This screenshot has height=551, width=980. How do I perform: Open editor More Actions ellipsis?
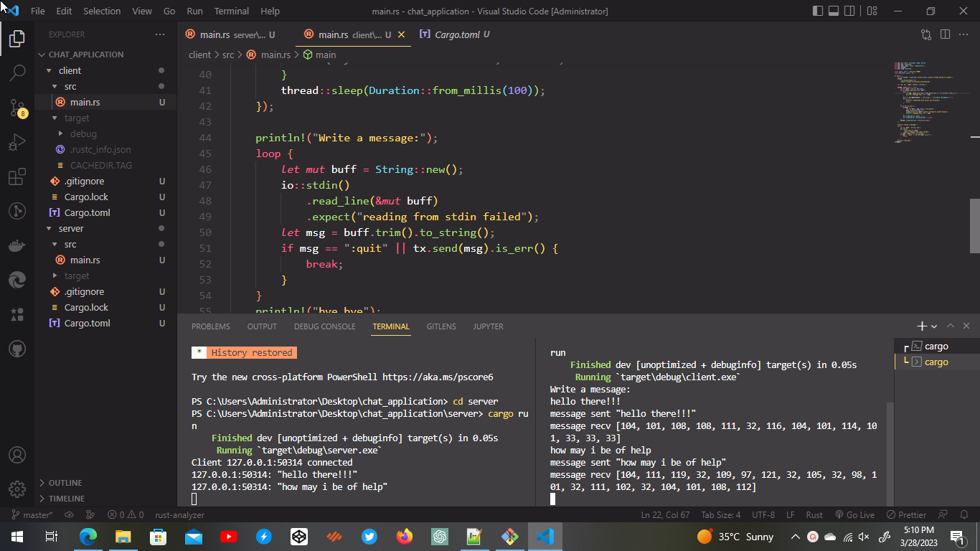(964, 34)
